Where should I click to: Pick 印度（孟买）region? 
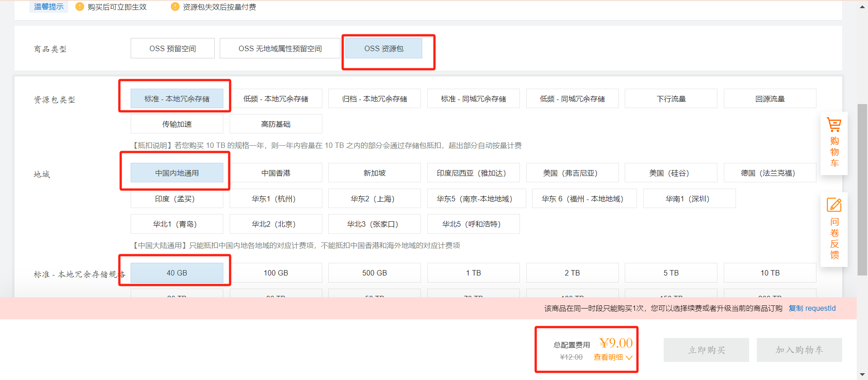point(177,199)
